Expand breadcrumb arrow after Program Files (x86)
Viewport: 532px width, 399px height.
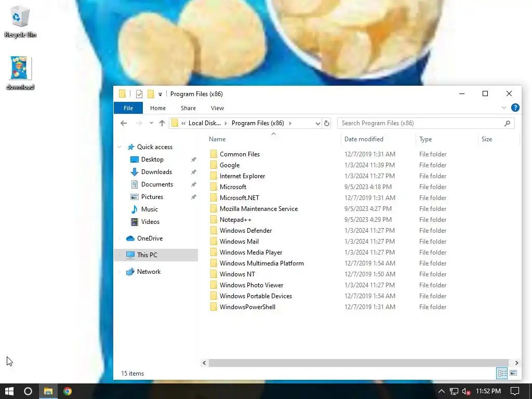(x=290, y=123)
